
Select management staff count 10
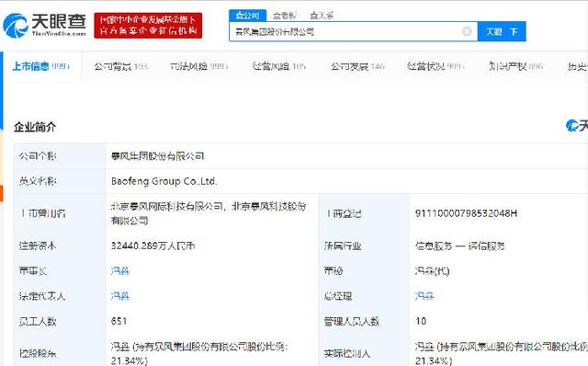point(421,321)
